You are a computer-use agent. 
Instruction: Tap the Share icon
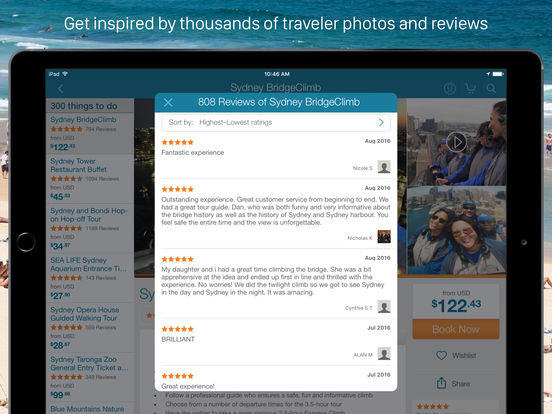tap(441, 383)
